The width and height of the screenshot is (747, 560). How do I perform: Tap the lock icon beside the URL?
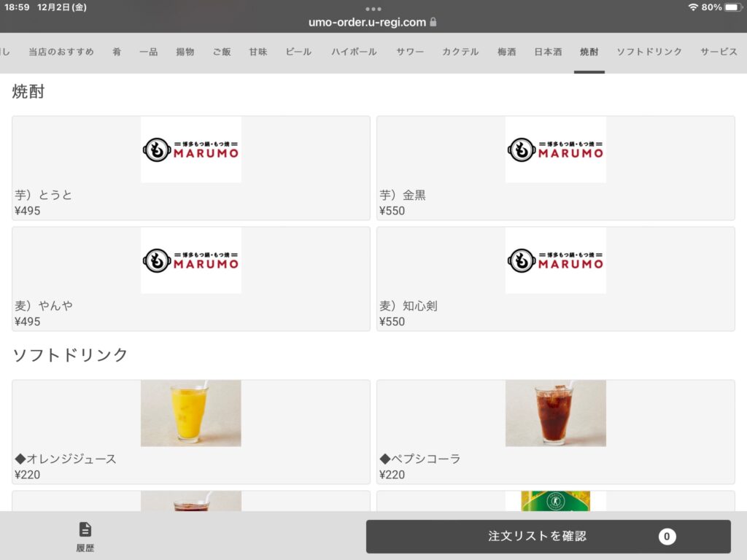(x=433, y=22)
